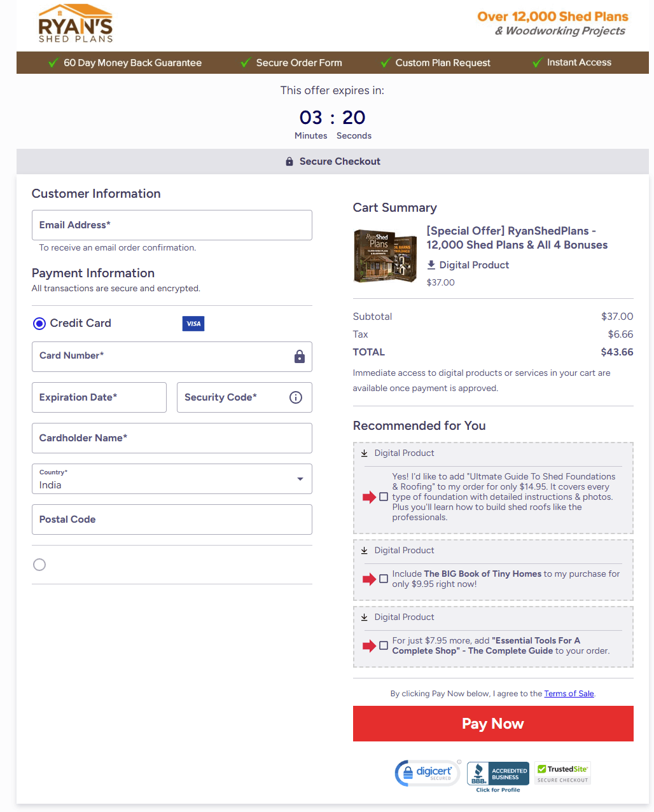Click the Security Code info icon
654x812 pixels.
tap(295, 397)
